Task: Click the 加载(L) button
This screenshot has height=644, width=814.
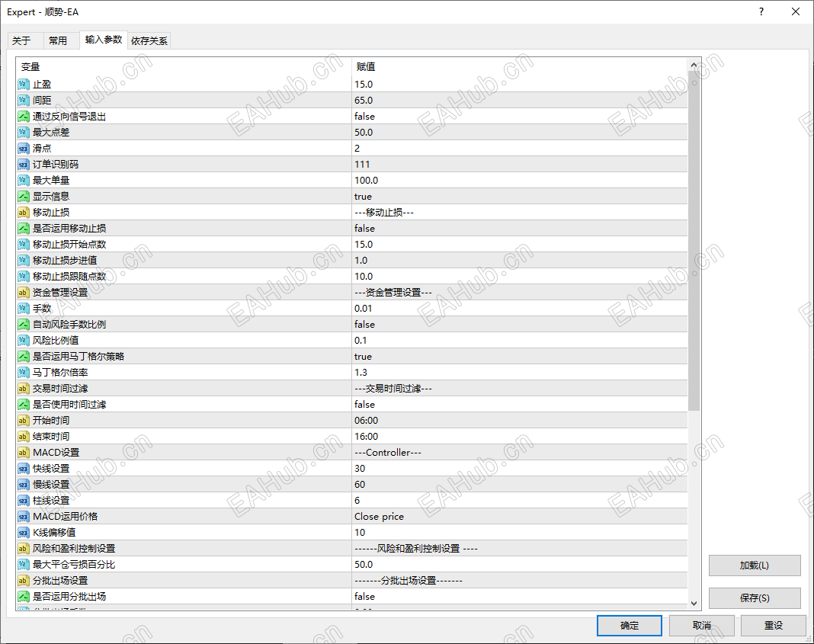Action: [754, 566]
